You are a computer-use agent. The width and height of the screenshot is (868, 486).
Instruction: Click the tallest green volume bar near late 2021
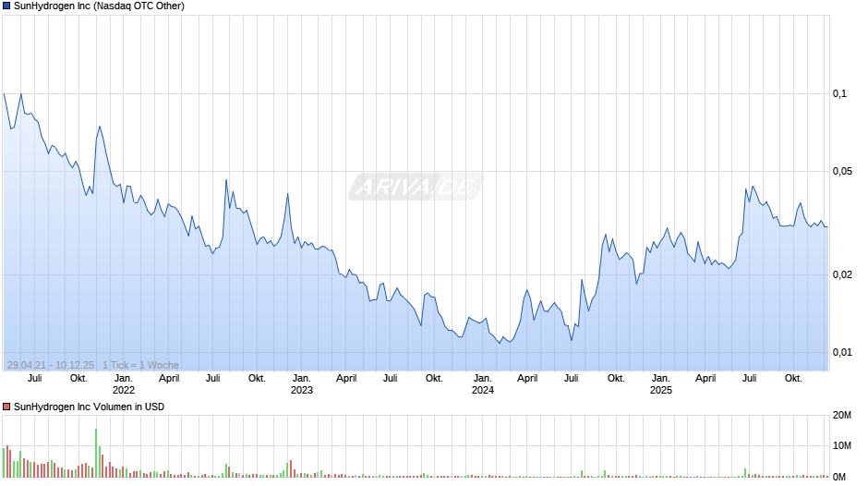pyautogui.click(x=96, y=453)
